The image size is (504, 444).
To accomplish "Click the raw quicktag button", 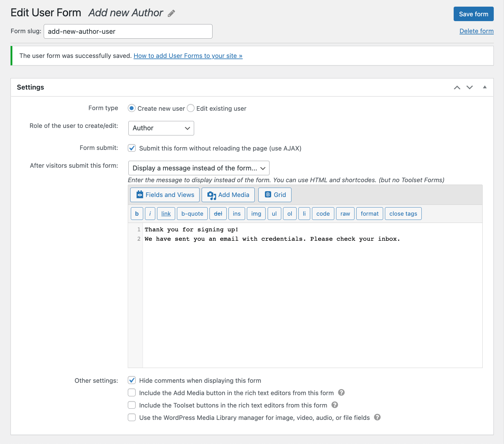I will tap(345, 214).
